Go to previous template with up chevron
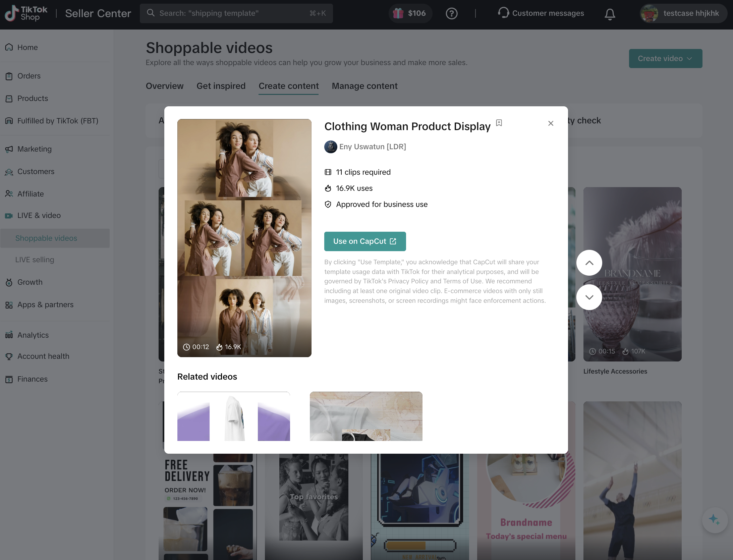The height and width of the screenshot is (560, 733). click(589, 263)
